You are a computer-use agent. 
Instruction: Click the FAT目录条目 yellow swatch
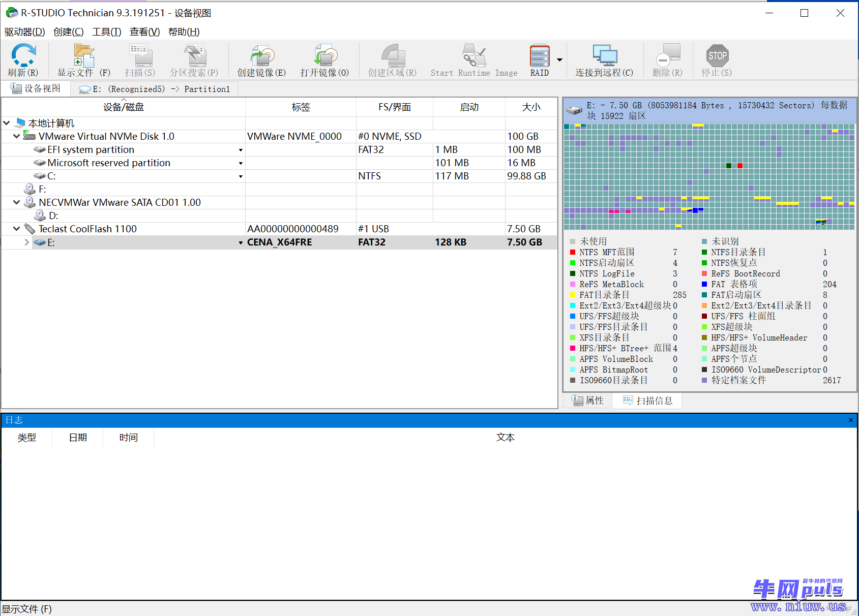click(x=573, y=295)
